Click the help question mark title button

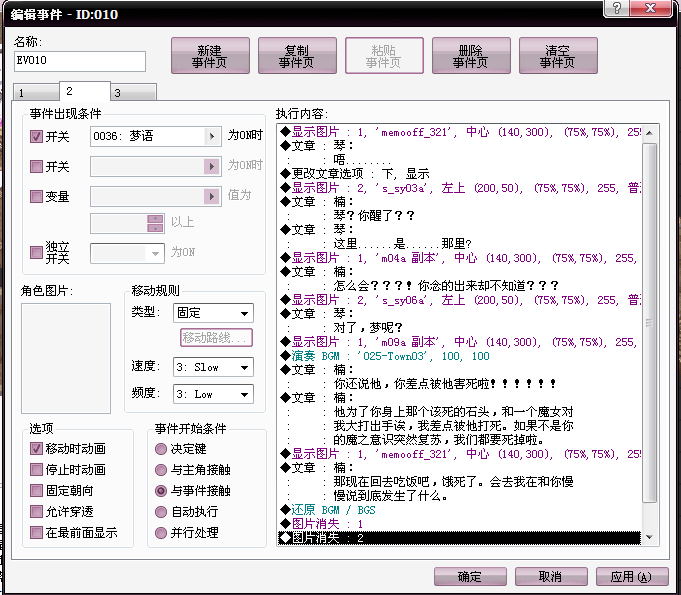tap(616, 8)
